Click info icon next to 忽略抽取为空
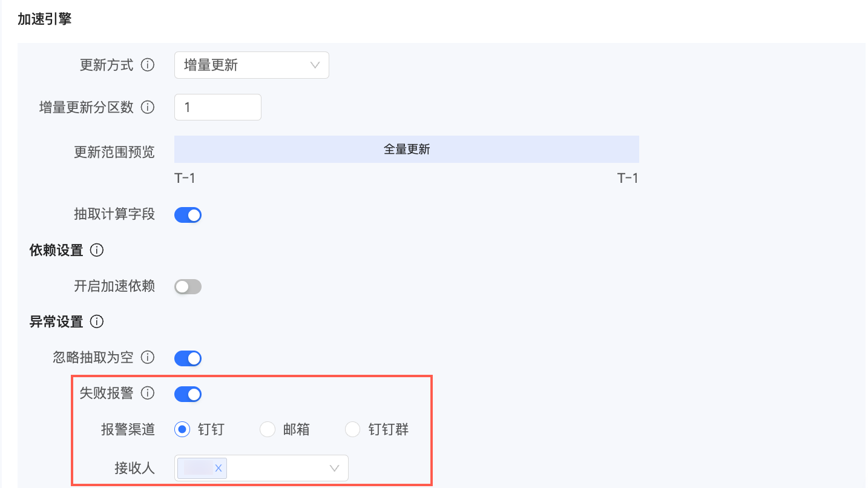This screenshot has width=868, height=488. click(147, 357)
